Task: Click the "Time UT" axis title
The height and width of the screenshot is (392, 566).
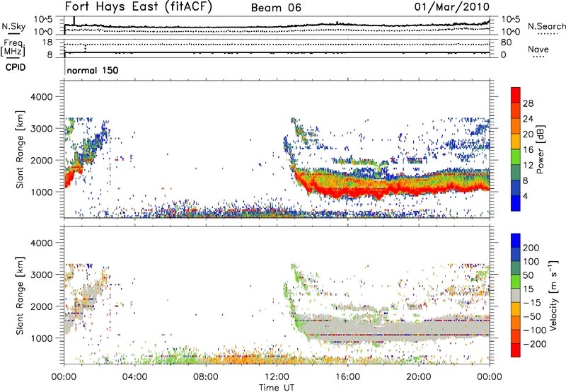Action: 277,388
